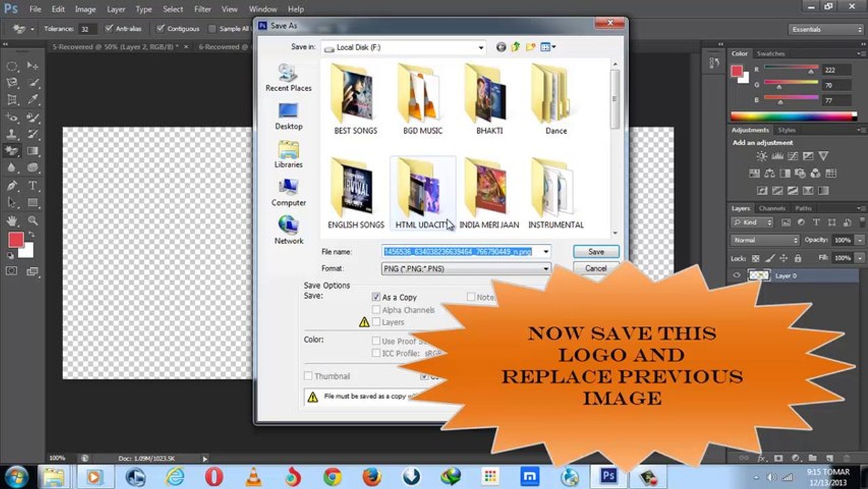Select the Gradient tool
The height and width of the screenshot is (489, 868).
point(33,151)
